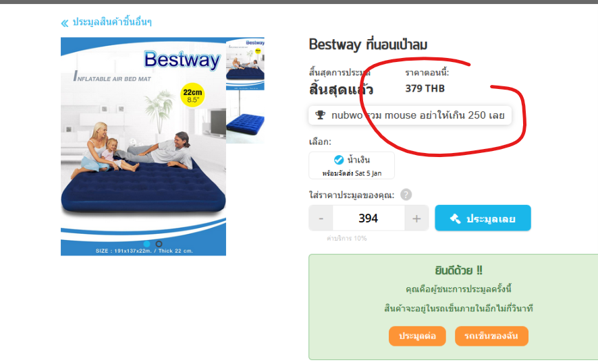This screenshot has width=598, height=364.
Task: Click the double-chevron back arrow icon
Action: click(64, 23)
